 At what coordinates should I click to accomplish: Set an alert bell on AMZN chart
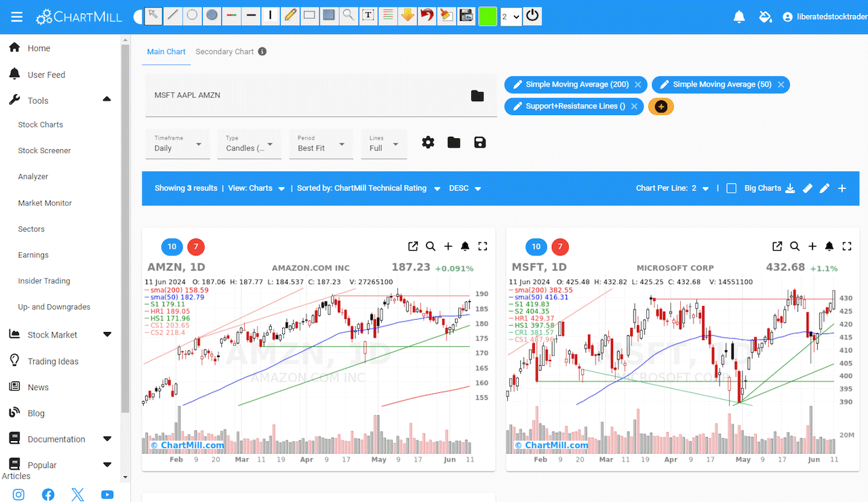click(465, 247)
